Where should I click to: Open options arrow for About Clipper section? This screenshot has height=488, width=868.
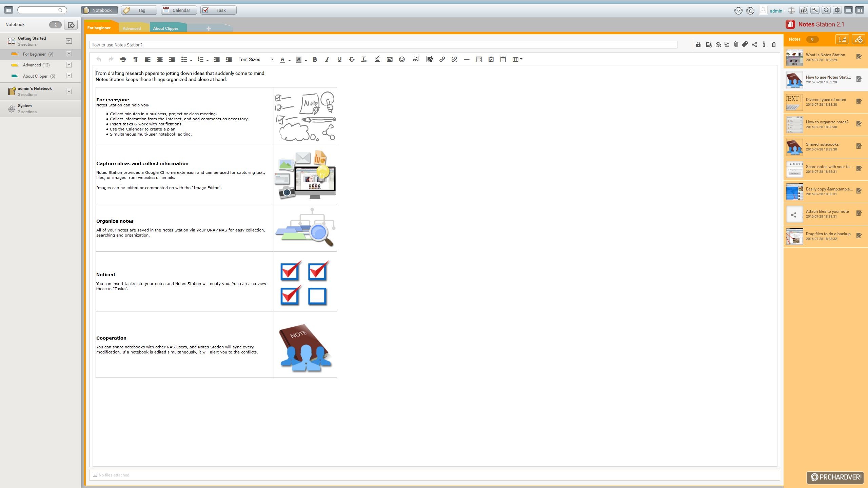pyautogui.click(x=69, y=76)
